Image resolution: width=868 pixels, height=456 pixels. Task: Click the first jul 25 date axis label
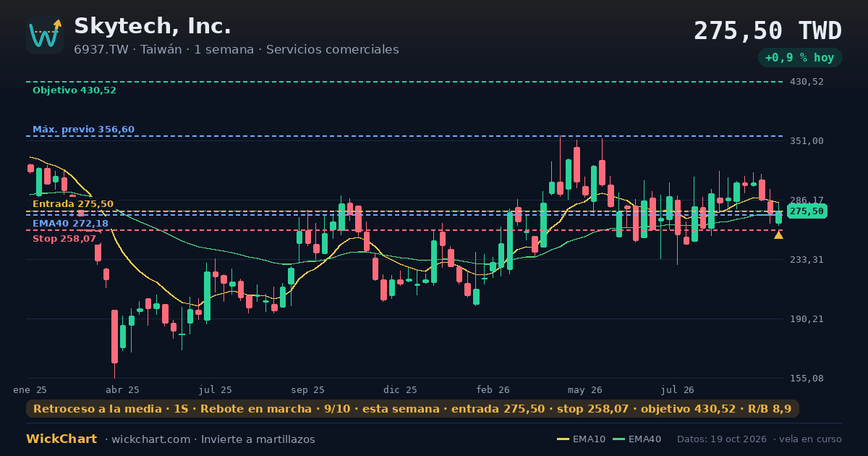(216, 389)
